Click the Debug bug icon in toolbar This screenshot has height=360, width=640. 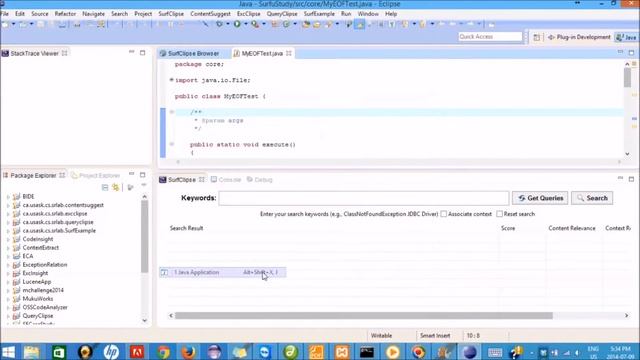tap(219, 24)
